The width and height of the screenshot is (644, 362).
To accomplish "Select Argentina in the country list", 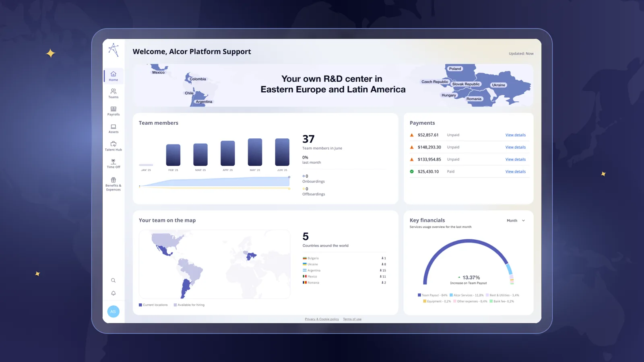I will [314, 271].
